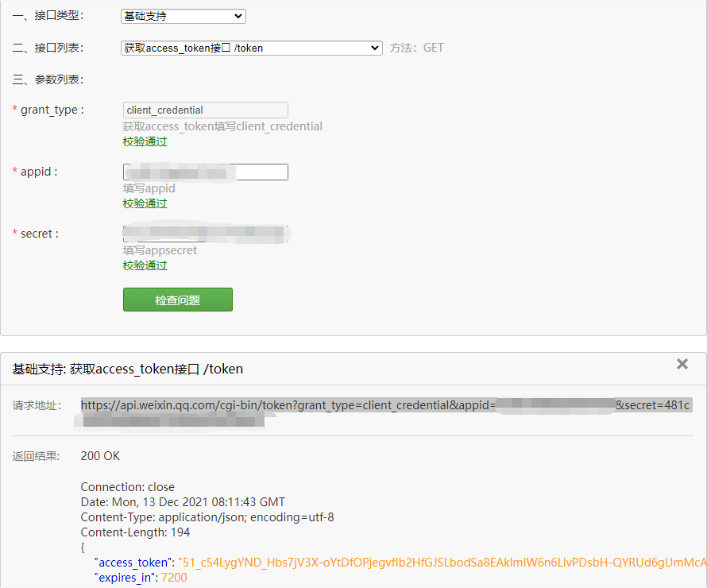Open the 接口类型 dropdown showing 基础支持
Screen dimensions: 707x588
[183, 16]
